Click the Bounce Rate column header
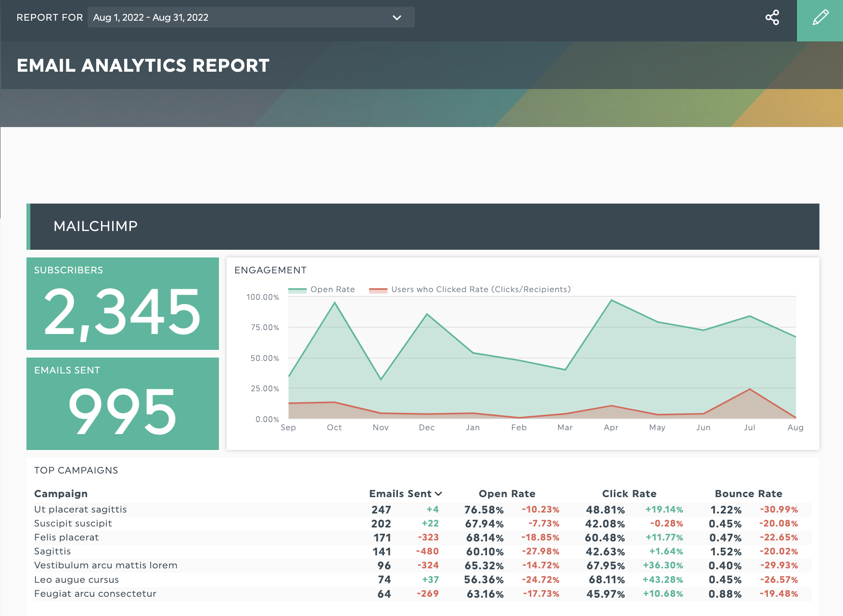843x616 pixels. (x=748, y=494)
